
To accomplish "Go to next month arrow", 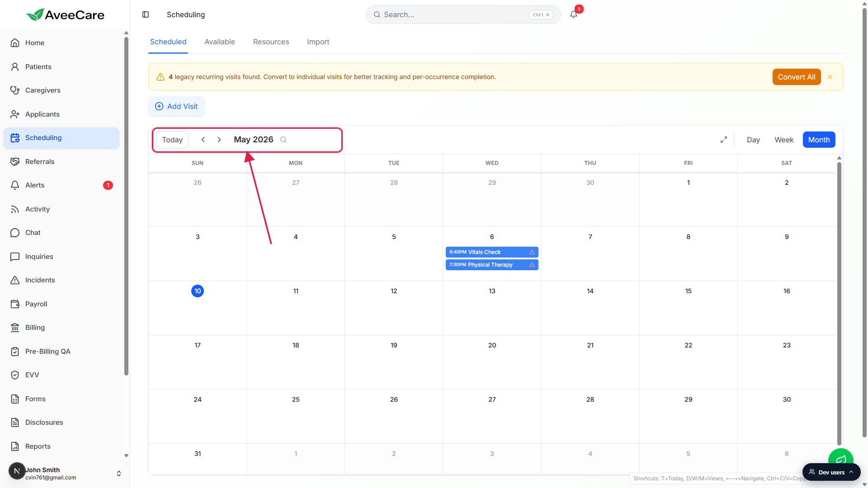I will [219, 140].
